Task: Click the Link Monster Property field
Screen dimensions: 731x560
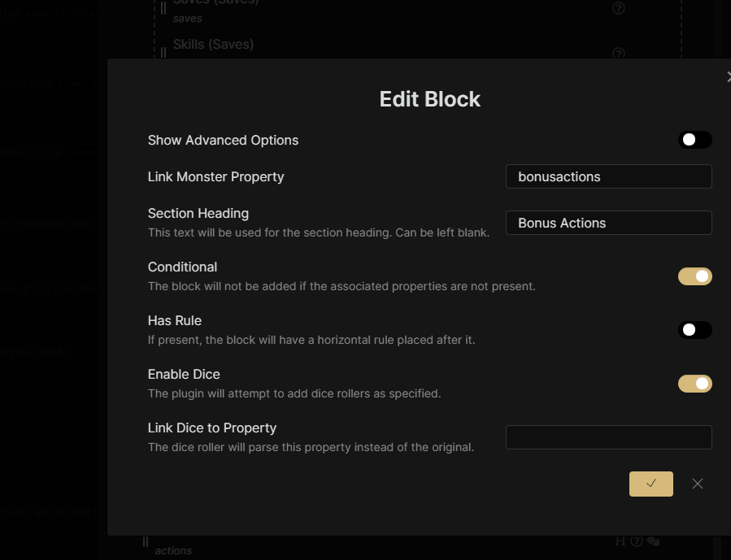Action: click(x=608, y=176)
